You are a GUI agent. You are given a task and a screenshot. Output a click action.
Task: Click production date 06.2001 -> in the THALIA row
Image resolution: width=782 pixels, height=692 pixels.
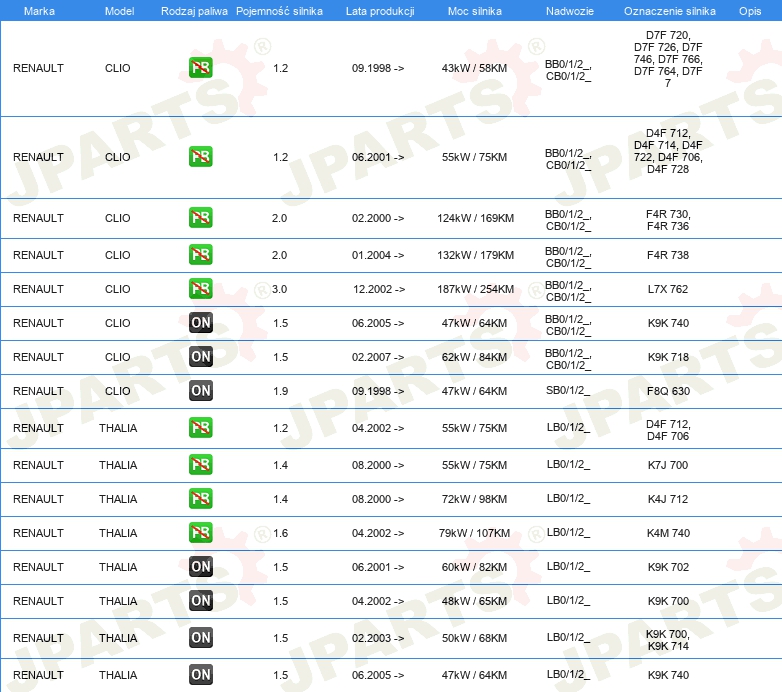[x=378, y=567]
